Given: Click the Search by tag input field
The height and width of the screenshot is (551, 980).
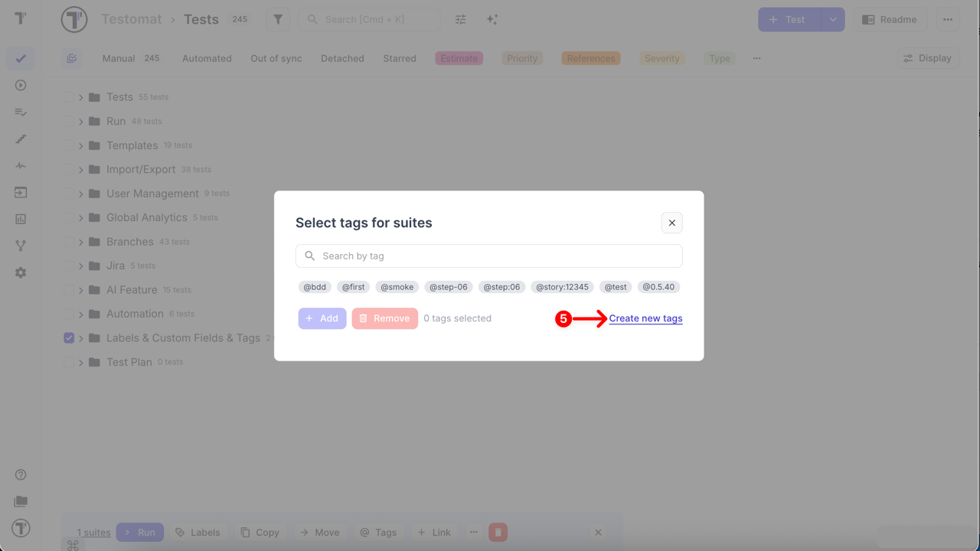Looking at the screenshot, I should coord(489,256).
